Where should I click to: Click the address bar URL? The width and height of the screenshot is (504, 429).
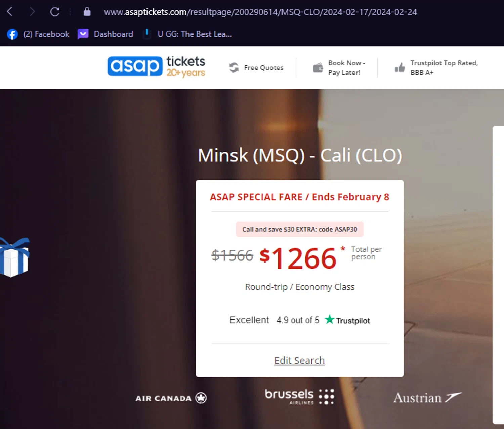click(x=260, y=12)
